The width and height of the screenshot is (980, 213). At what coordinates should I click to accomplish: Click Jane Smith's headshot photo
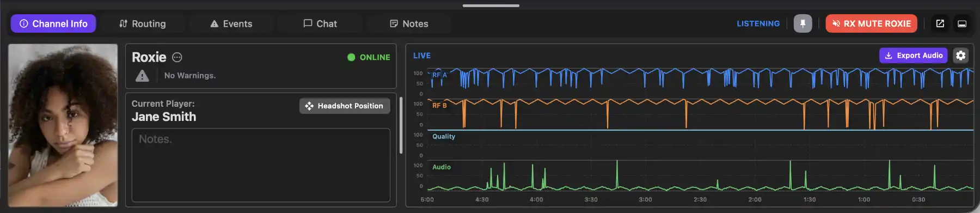63,125
